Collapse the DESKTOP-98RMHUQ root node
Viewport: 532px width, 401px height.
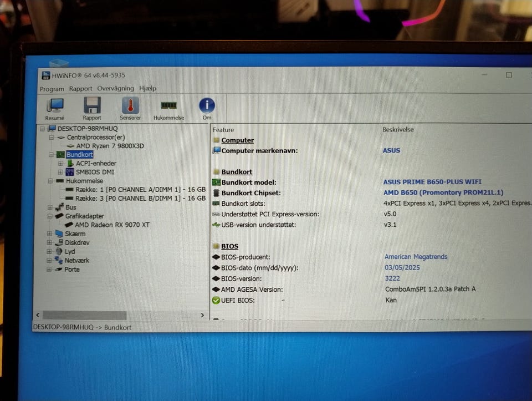point(43,129)
